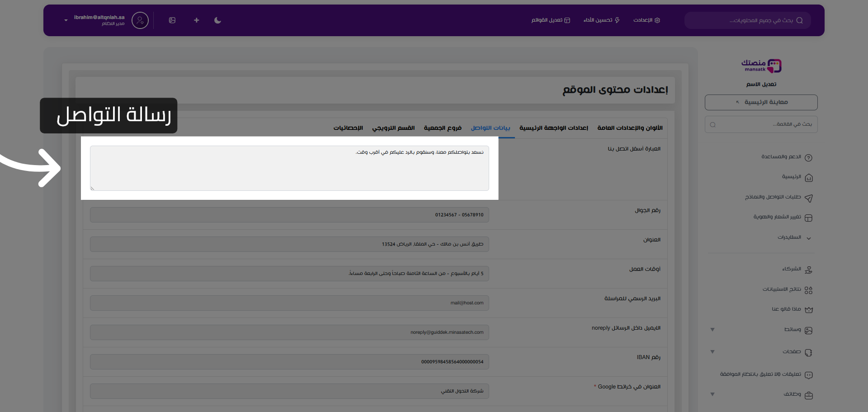Open the image gallery icon in the header

172,20
